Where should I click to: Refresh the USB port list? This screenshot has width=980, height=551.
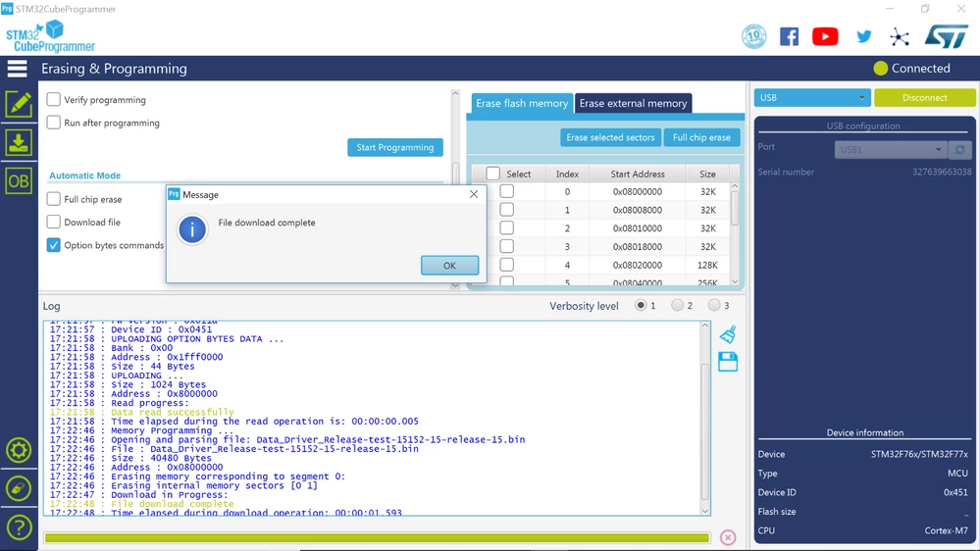pyautogui.click(x=960, y=149)
